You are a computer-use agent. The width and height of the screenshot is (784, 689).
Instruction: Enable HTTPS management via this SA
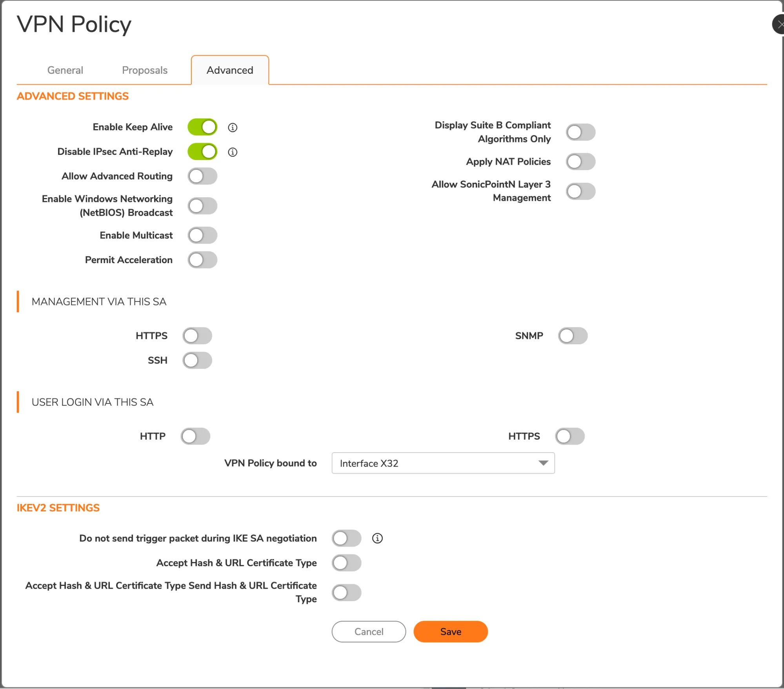(x=197, y=336)
